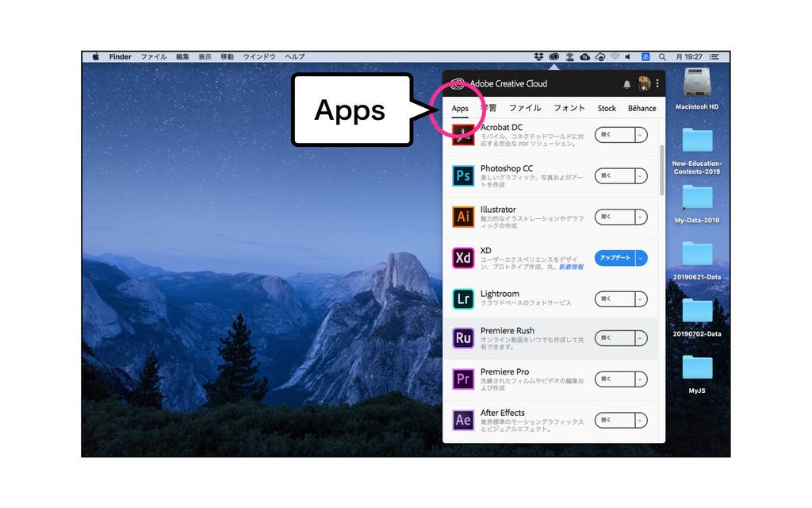Expand After Effects options arrow

(641, 420)
